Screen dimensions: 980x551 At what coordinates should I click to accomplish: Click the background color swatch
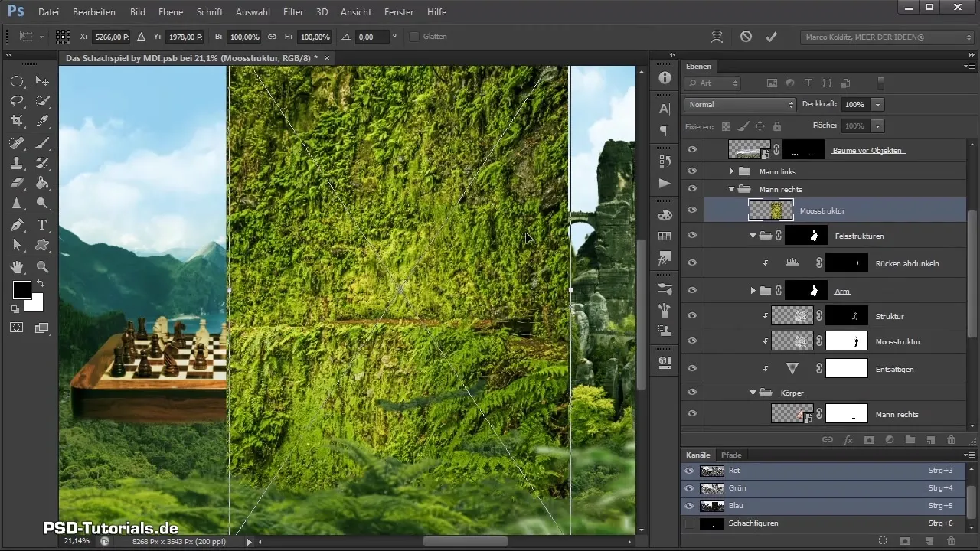35,305
